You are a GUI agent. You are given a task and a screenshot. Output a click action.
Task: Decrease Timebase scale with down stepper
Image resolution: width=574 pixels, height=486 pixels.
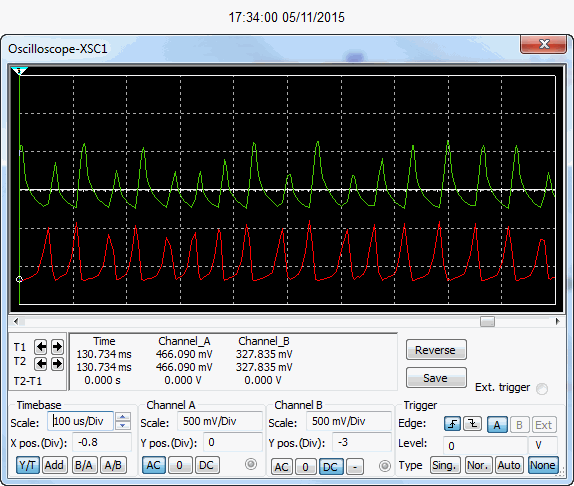(x=123, y=425)
